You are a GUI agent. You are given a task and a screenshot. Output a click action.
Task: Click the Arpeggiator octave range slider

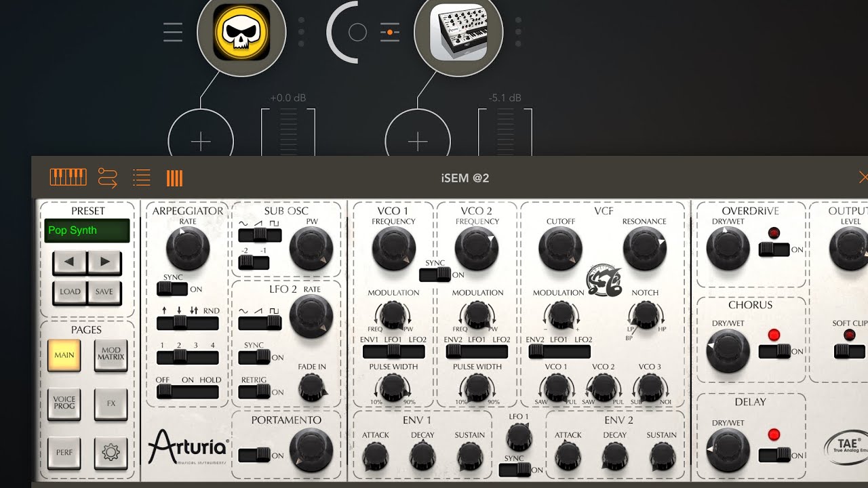188,358
